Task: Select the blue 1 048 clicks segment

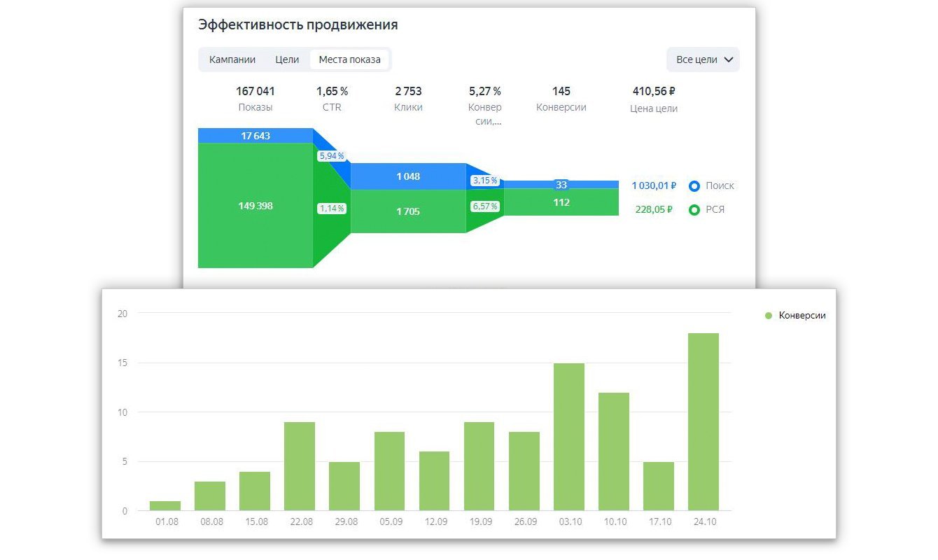Action: pyautogui.click(x=408, y=176)
